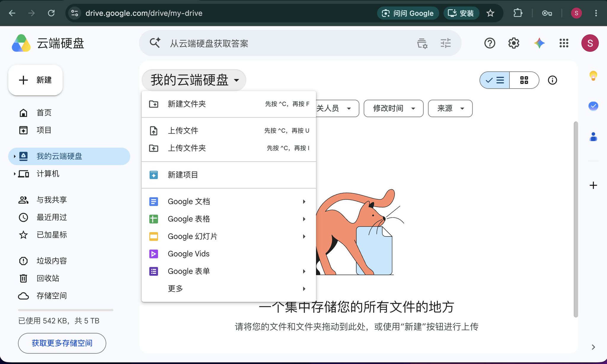The height and width of the screenshot is (364, 607).
Task: Click the site info icon in address bar
Action: pos(75,13)
